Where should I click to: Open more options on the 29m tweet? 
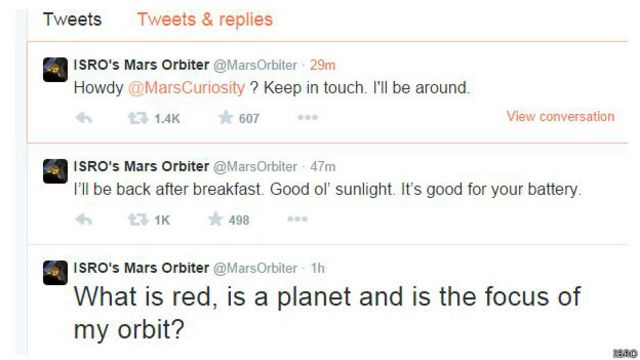tap(307, 118)
